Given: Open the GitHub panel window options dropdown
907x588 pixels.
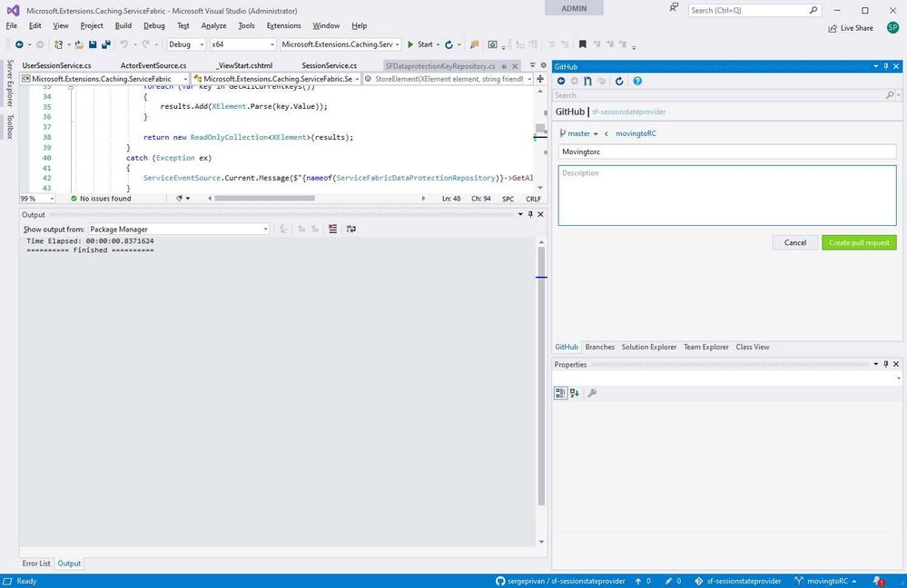Looking at the screenshot, I should pos(875,66).
